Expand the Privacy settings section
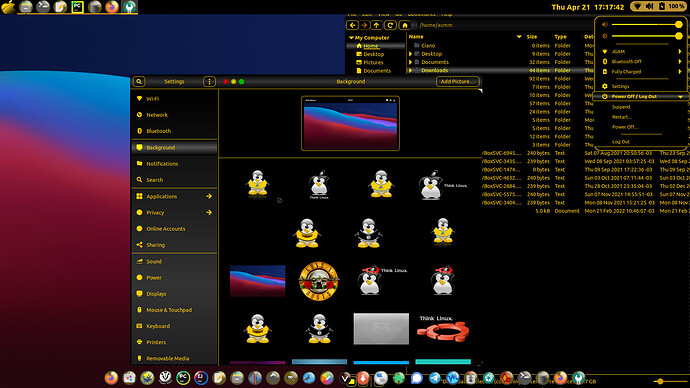The width and height of the screenshot is (690, 388). [x=209, y=212]
